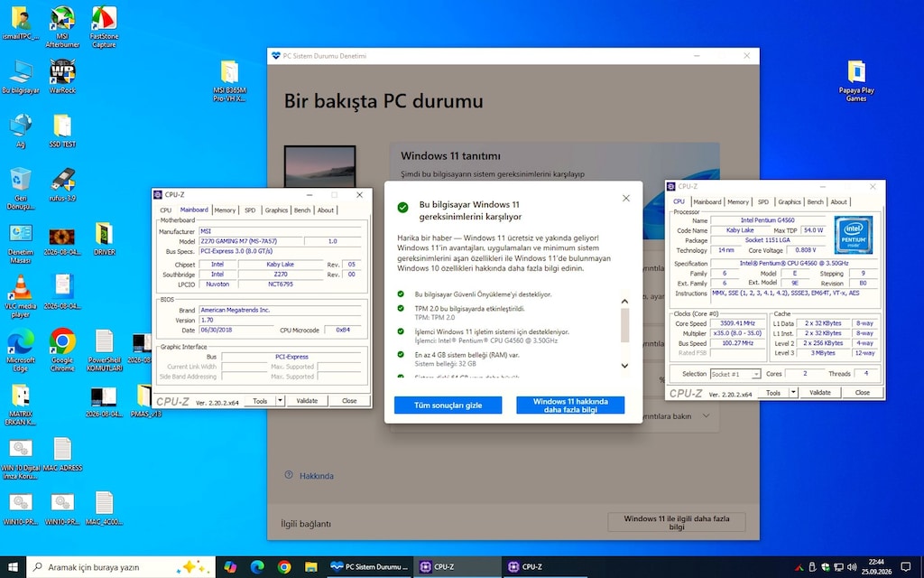Open the Ağ network desktop icon

click(21, 130)
